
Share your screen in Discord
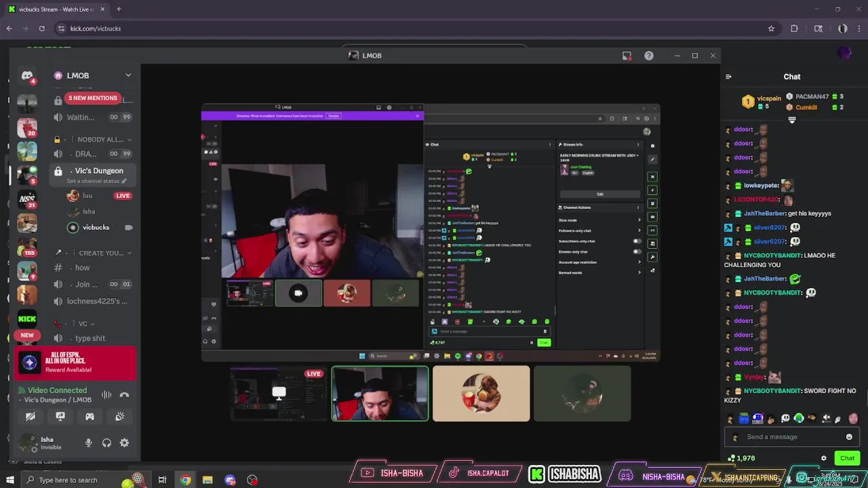pos(60,417)
